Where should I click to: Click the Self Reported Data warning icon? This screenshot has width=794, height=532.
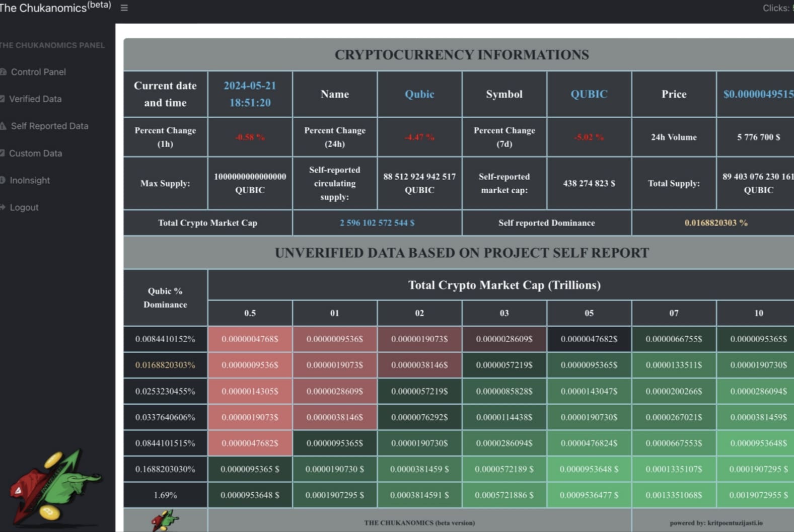[x=3, y=126]
